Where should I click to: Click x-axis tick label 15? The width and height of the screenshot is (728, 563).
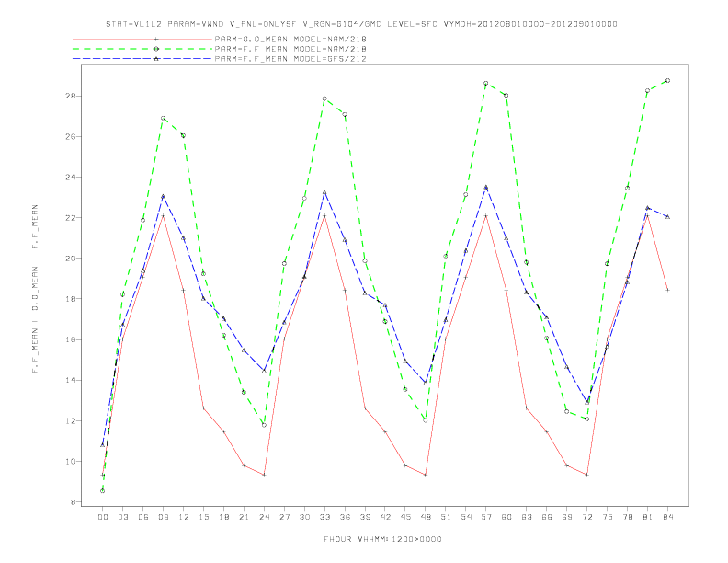tap(203, 517)
